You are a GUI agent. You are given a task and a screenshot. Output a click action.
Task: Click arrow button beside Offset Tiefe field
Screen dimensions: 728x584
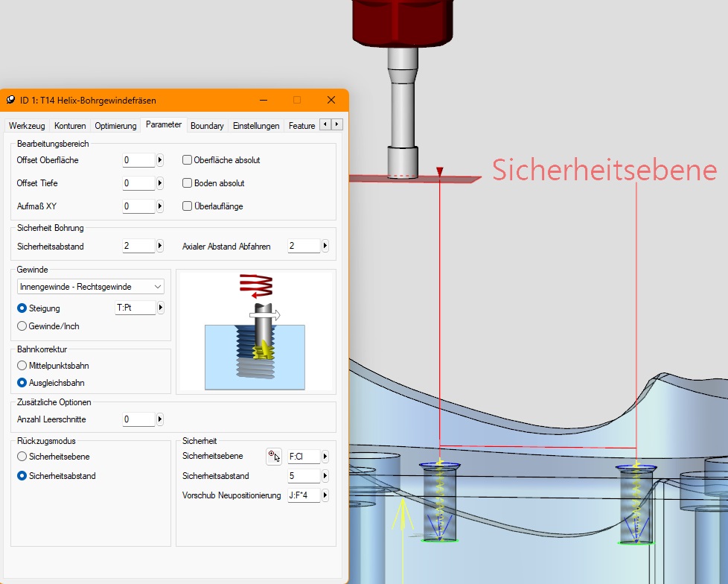[x=160, y=183]
